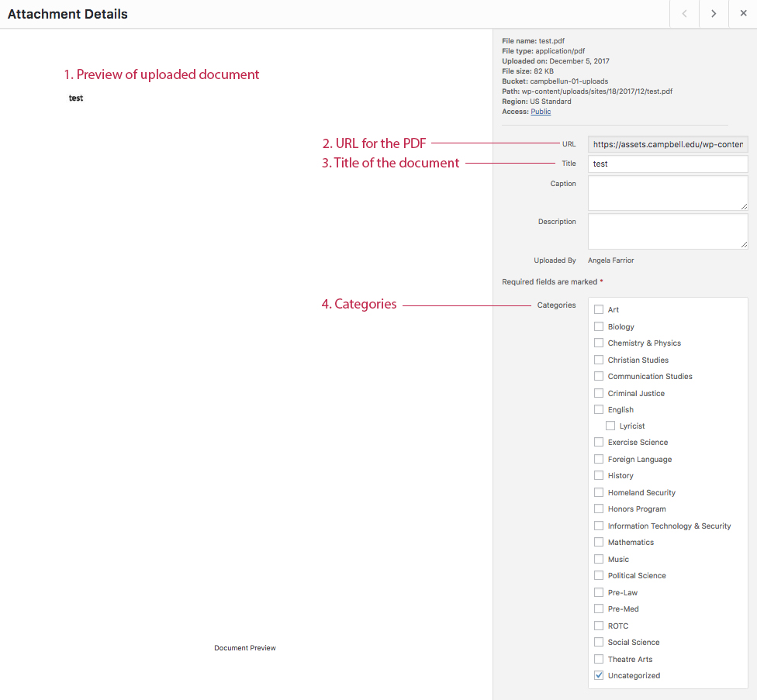
Task: Select Christian Studies checkbox
Action: point(599,360)
